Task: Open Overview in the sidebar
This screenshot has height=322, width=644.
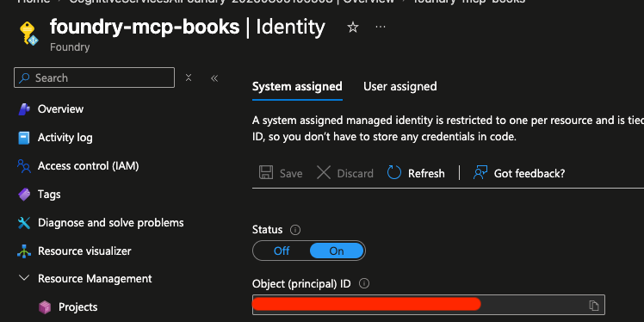Action: tap(60, 109)
